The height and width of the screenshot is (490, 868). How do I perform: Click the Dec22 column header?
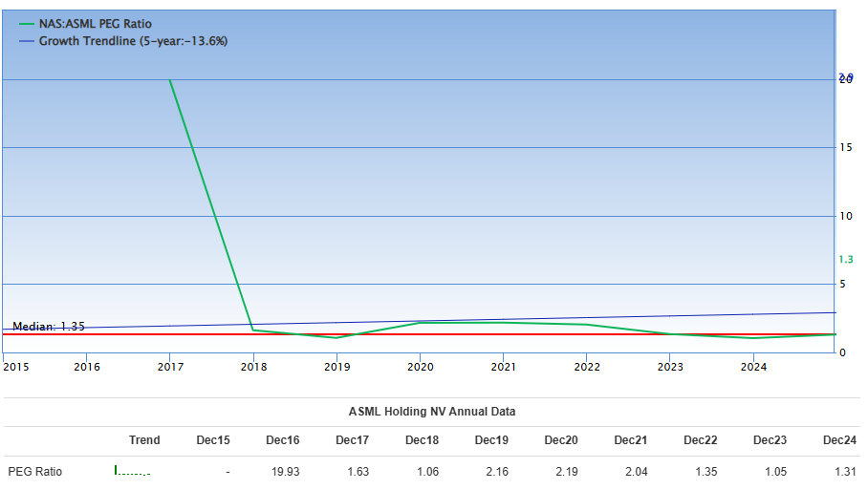point(701,440)
